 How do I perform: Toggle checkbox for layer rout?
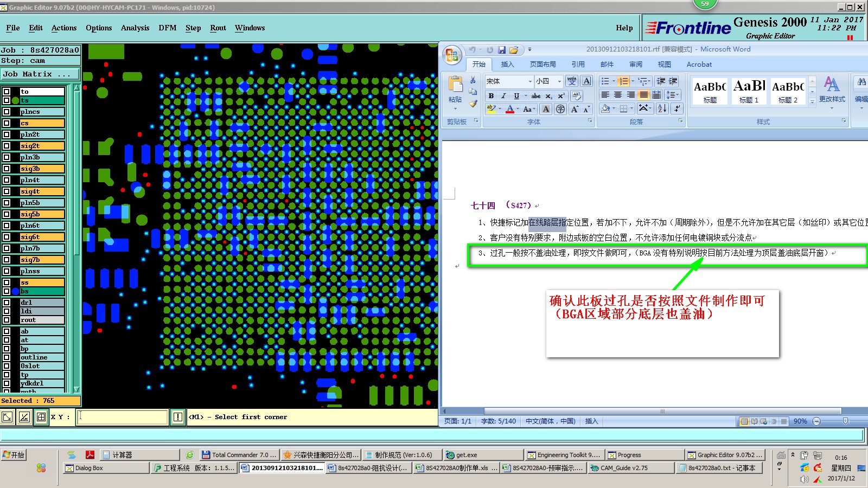tap(7, 320)
